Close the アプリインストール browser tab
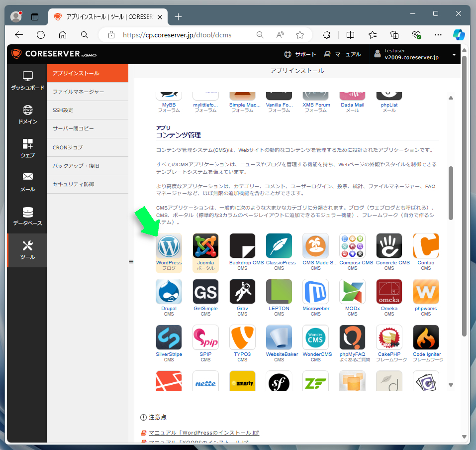This screenshot has width=476, height=450. 160,17
